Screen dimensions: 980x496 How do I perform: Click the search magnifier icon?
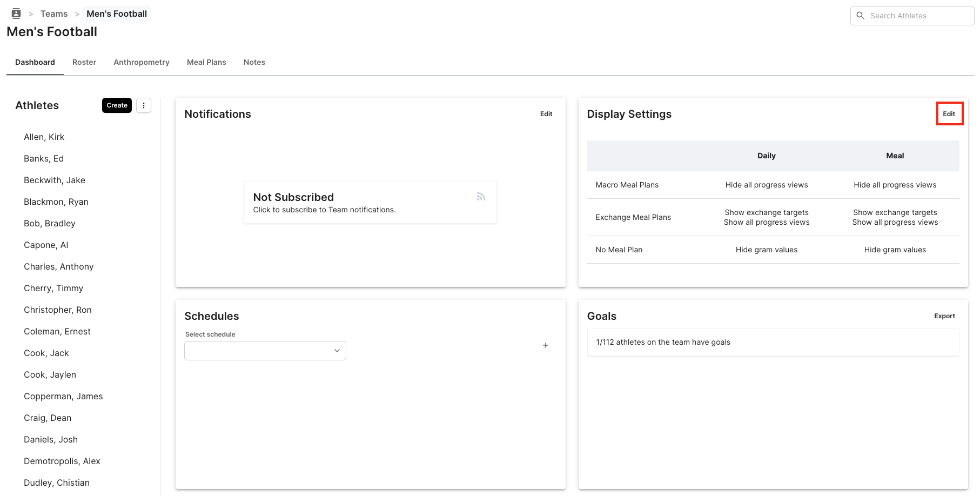(x=861, y=16)
